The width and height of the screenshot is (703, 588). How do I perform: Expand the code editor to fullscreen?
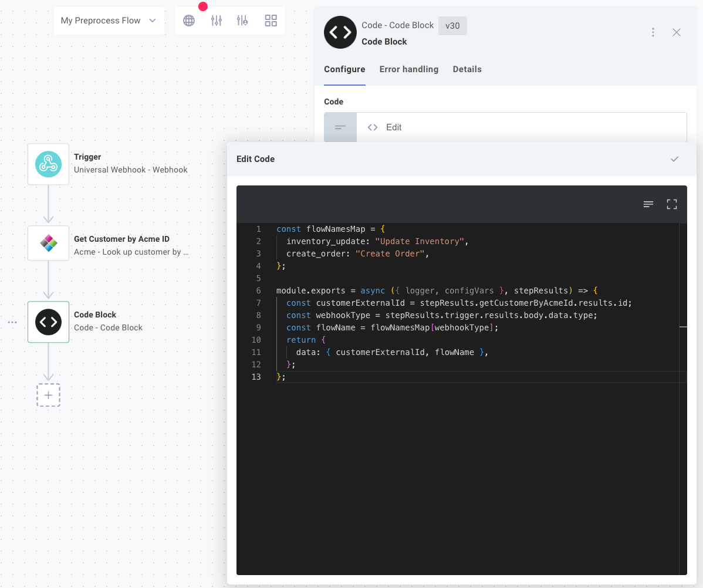(671, 204)
